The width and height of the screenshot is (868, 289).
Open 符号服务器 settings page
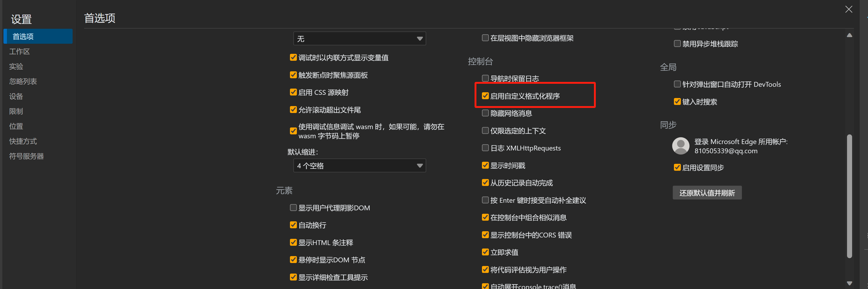point(26,156)
